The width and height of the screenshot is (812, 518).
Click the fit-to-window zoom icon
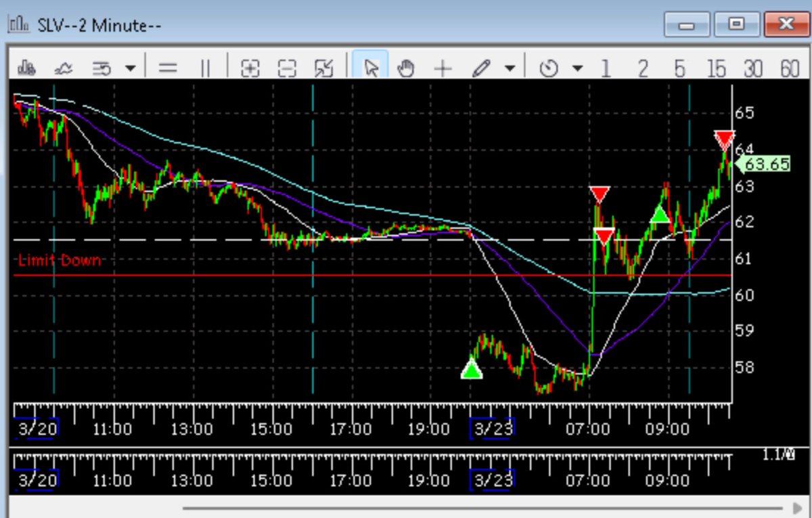click(324, 68)
